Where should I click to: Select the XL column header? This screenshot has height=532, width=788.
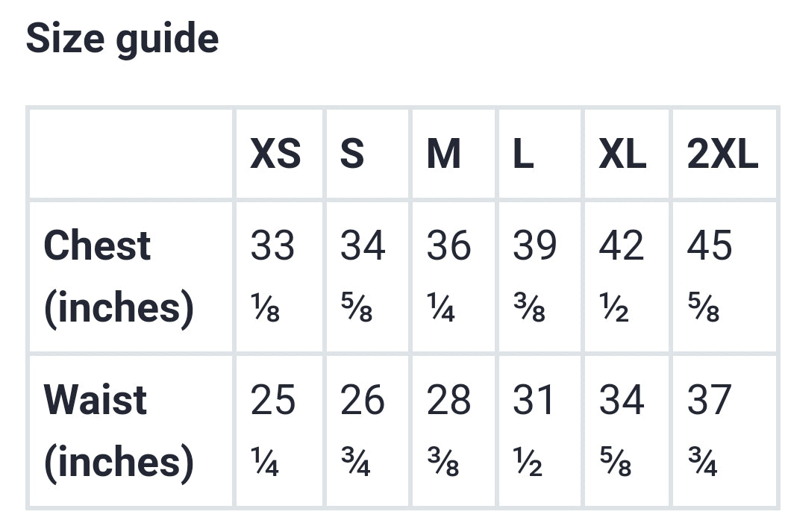click(622, 154)
